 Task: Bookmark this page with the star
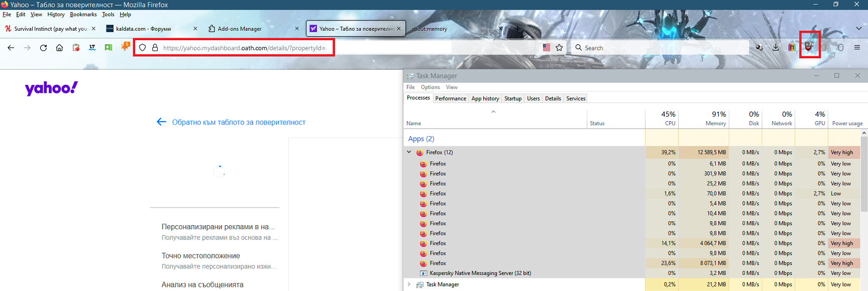tap(560, 48)
